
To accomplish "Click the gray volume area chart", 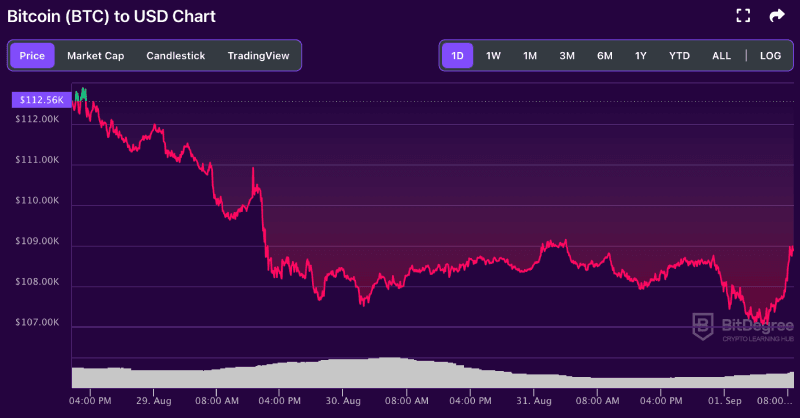I will [x=433, y=374].
